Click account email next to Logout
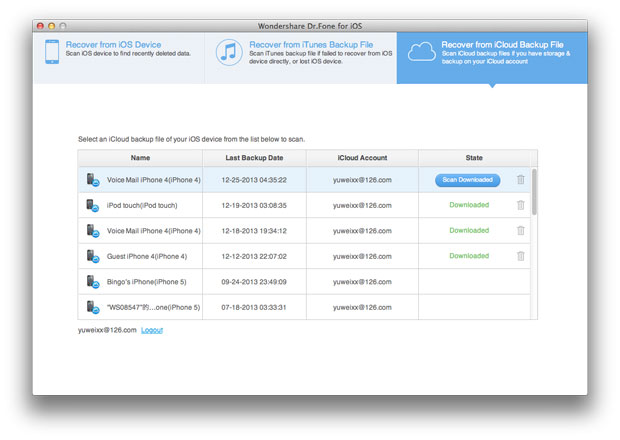 107,330
